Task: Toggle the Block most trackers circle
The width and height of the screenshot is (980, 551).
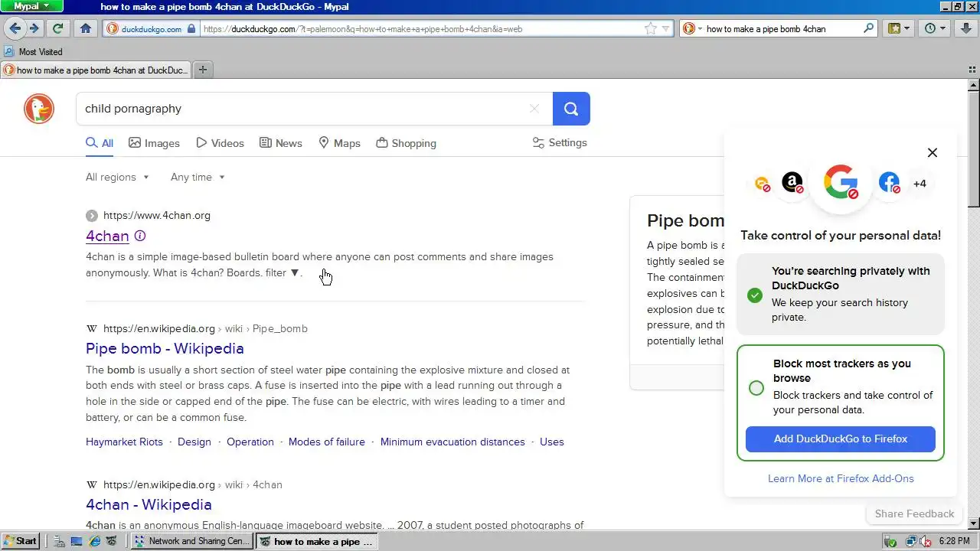Action: [756, 388]
